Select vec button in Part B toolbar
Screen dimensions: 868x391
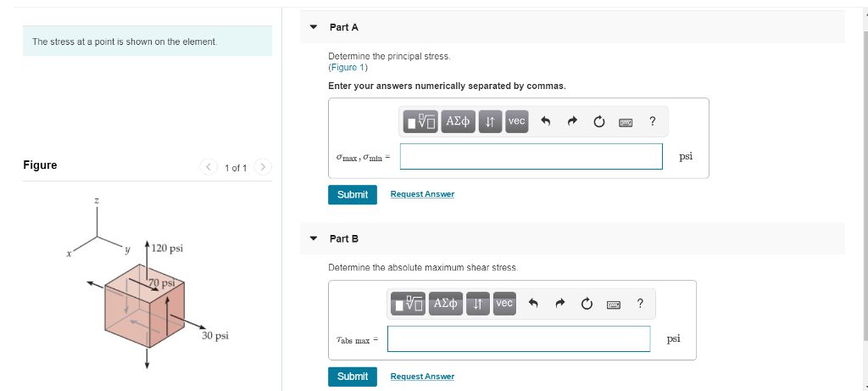pos(504,304)
